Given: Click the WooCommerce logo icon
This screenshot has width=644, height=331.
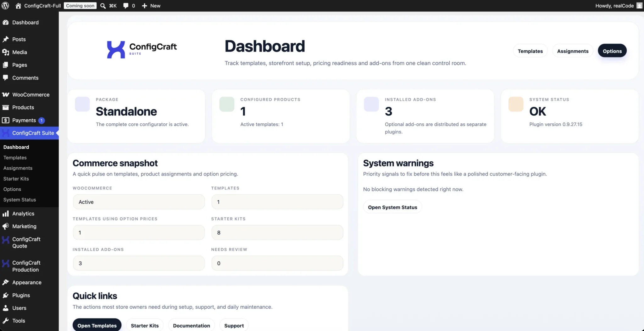Looking at the screenshot, I should [x=6, y=95].
